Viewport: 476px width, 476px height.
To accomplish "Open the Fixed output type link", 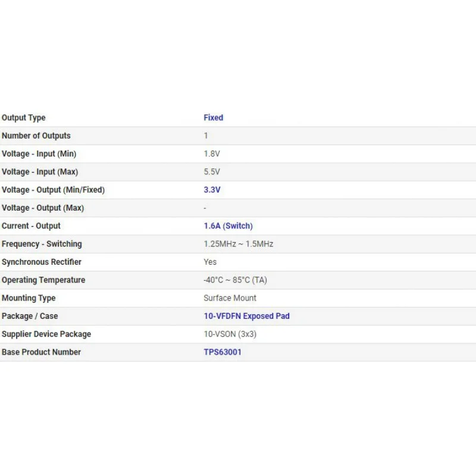I will pyautogui.click(x=213, y=117).
